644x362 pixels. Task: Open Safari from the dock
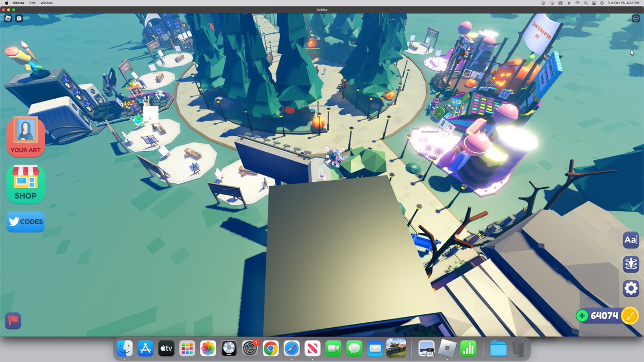tap(292, 349)
